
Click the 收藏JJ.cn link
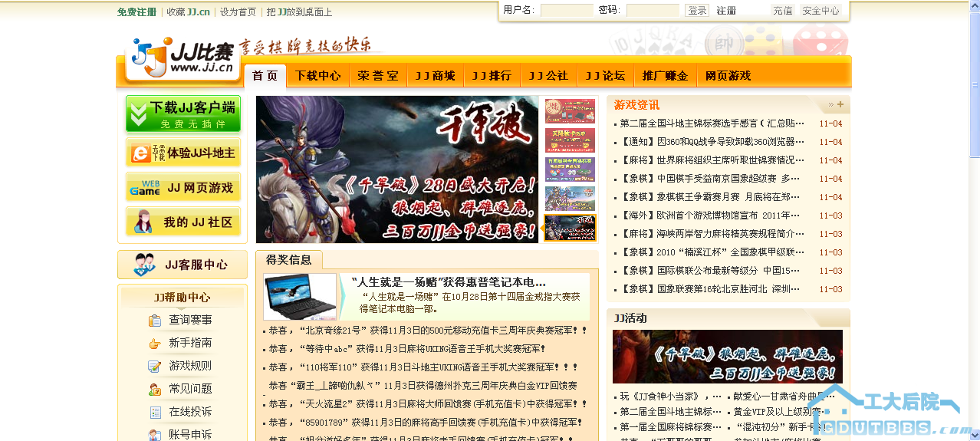[188, 12]
